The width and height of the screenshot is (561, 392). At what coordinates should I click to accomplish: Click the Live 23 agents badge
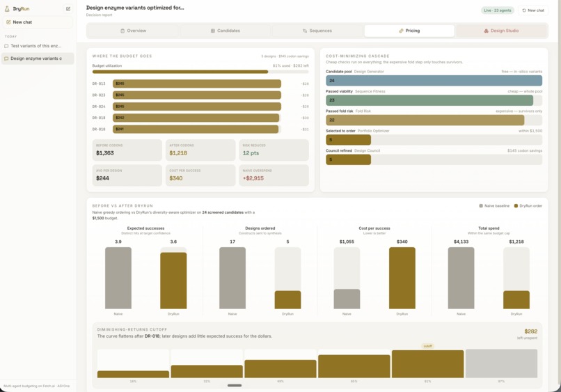(x=498, y=10)
